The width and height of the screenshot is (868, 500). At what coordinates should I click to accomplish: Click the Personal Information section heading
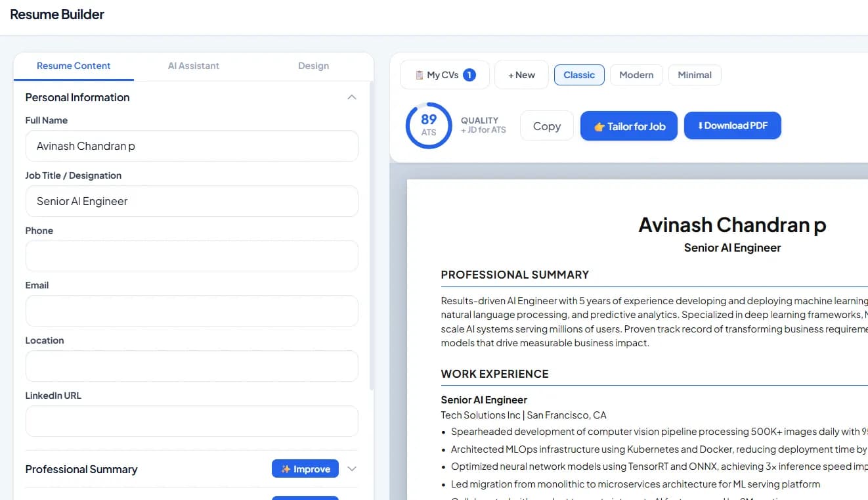[x=77, y=97]
